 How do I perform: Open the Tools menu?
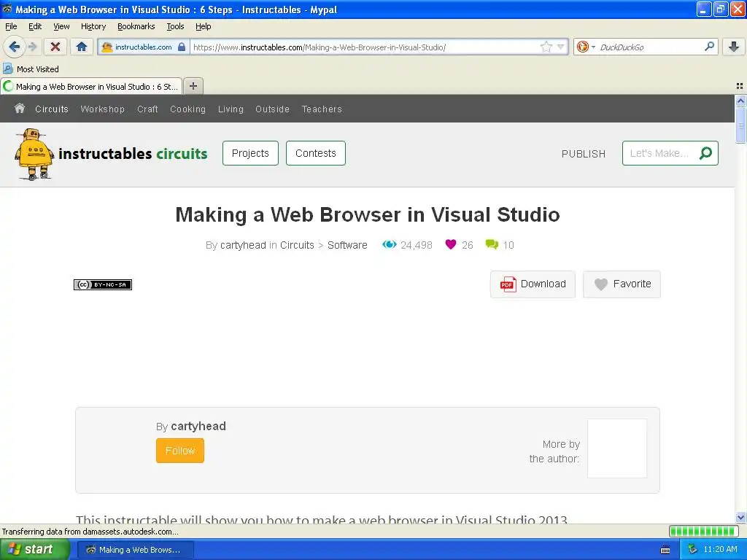point(175,26)
